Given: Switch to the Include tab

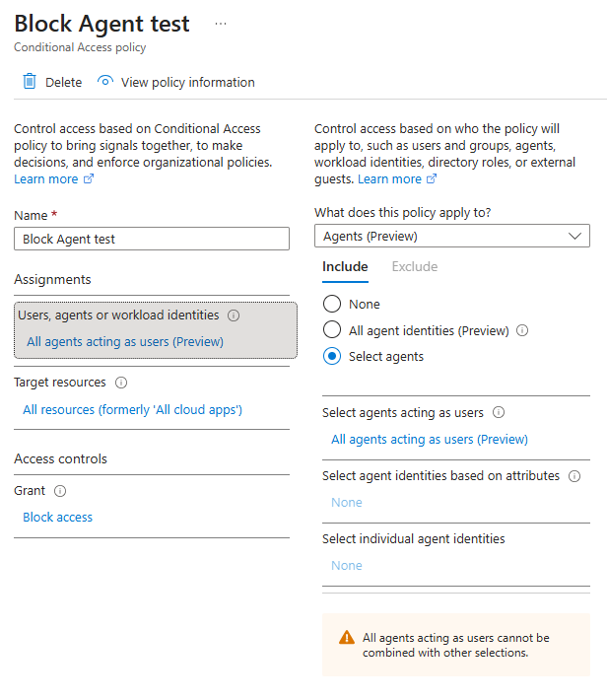Looking at the screenshot, I should [x=345, y=267].
